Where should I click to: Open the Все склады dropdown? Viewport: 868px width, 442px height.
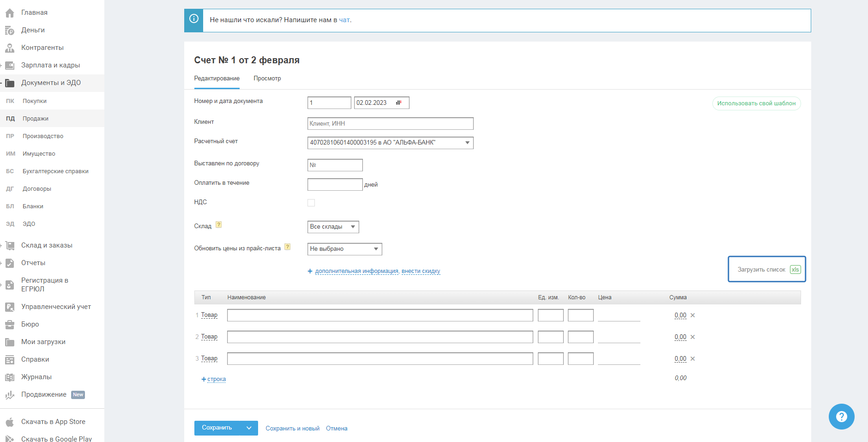pyautogui.click(x=353, y=227)
